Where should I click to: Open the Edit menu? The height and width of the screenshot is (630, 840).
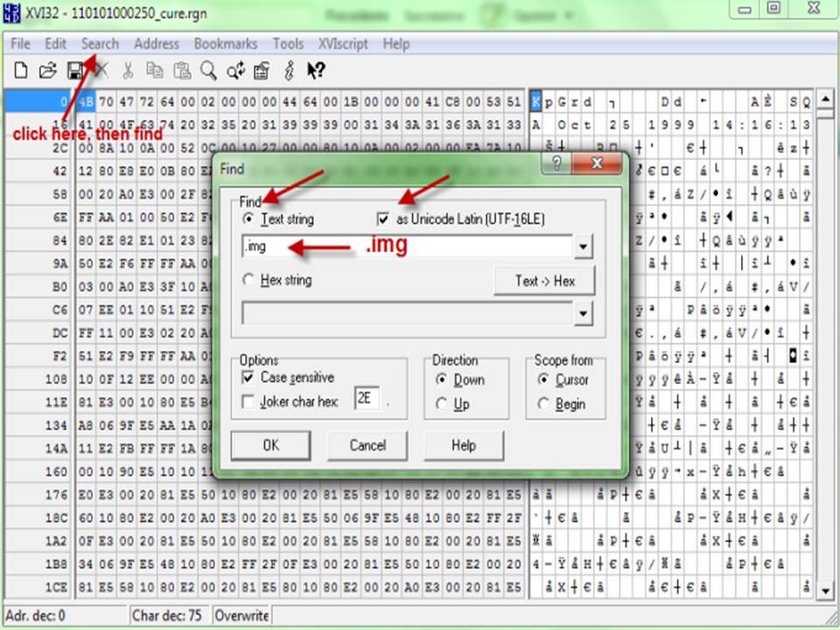[x=55, y=44]
